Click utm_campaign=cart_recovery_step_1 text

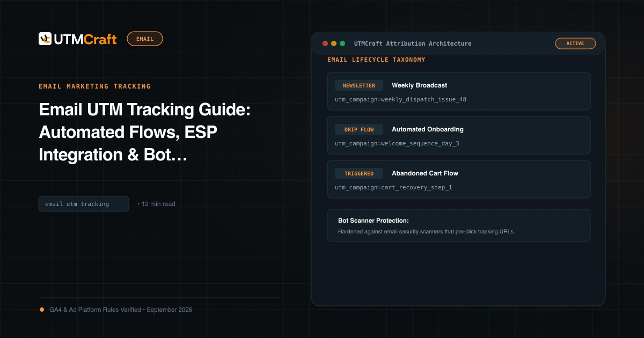(393, 187)
